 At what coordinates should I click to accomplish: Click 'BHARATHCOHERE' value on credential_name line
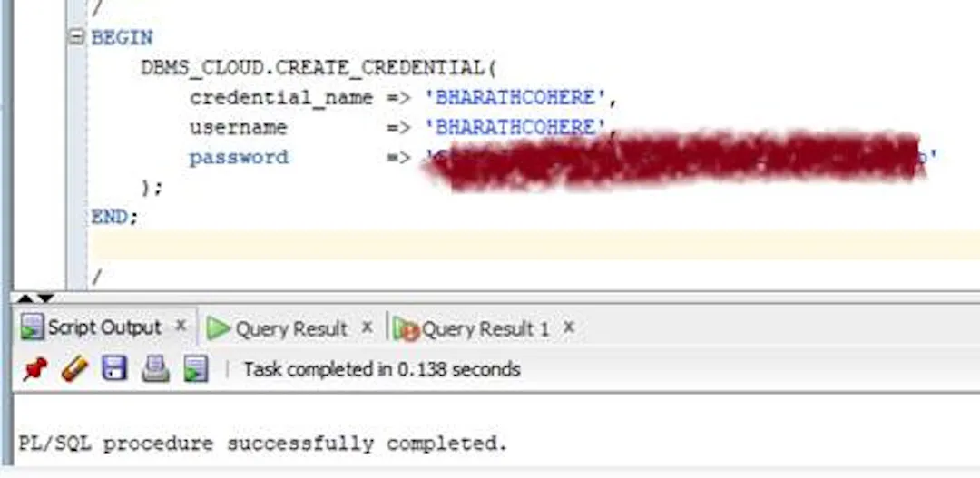(515, 97)
